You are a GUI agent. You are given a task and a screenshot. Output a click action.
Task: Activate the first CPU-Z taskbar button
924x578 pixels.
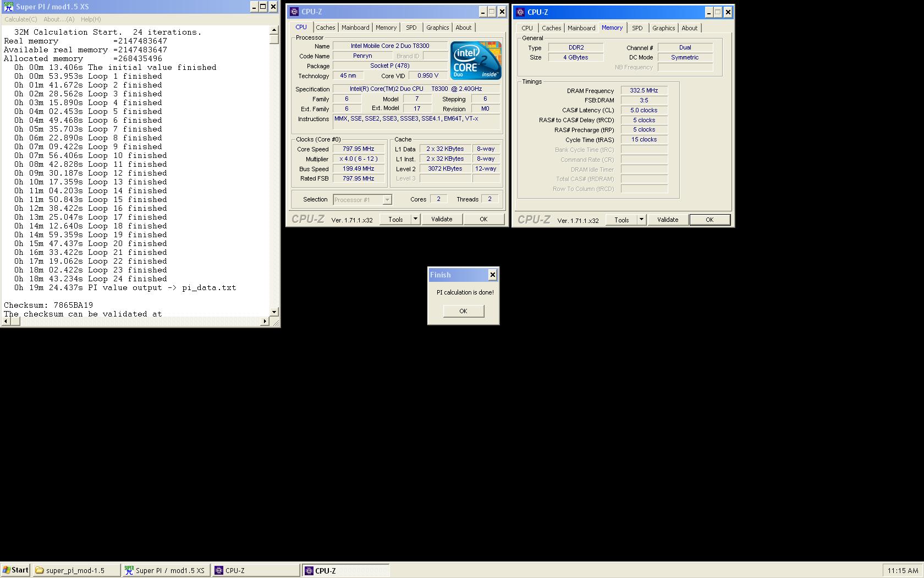point(256,570)
